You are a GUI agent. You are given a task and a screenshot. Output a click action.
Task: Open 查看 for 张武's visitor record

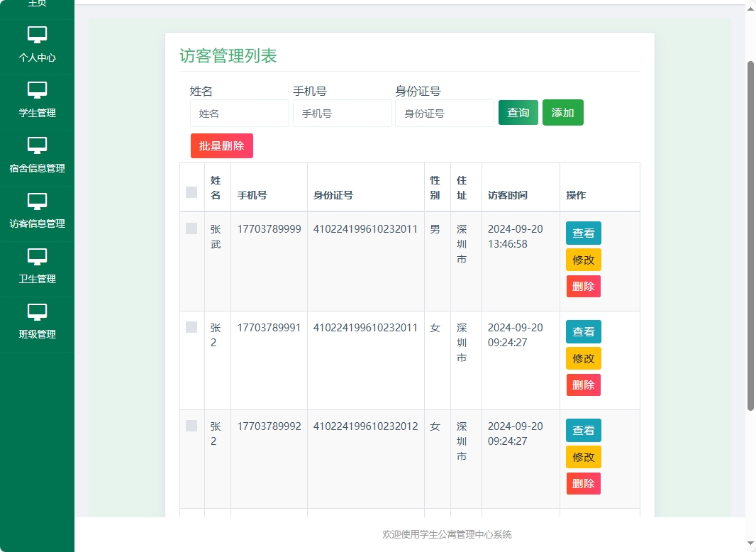[583, 233]
